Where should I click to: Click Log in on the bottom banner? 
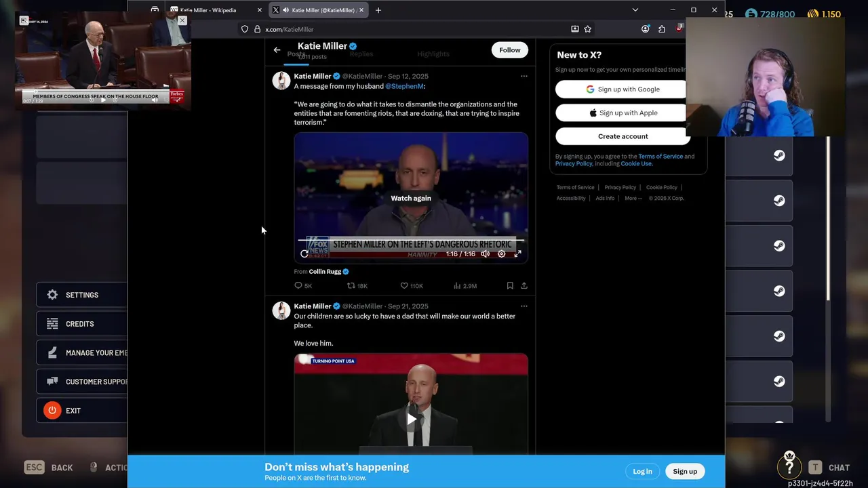(x=642, y=472)
